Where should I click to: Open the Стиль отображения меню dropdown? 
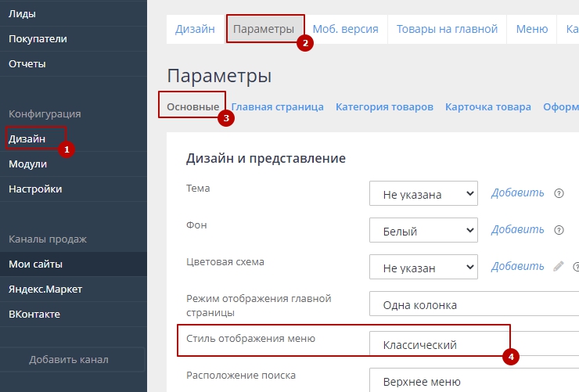pyautogui.click(x=473, y=344)
